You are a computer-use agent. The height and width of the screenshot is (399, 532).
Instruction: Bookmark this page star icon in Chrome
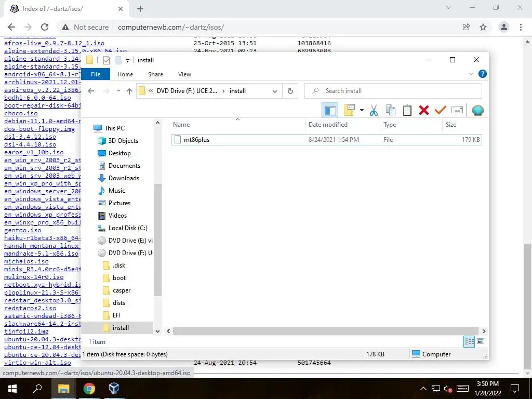pyautogui.click(x=483, y=27)
